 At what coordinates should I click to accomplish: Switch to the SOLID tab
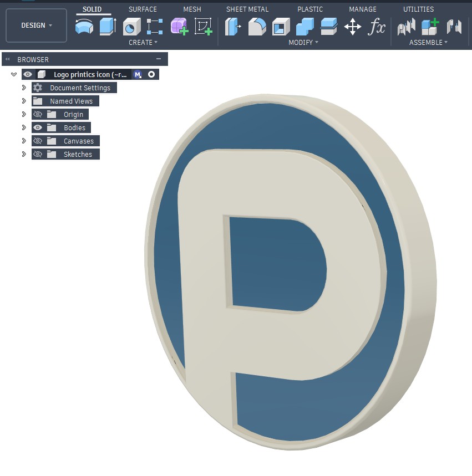point(92,9)
